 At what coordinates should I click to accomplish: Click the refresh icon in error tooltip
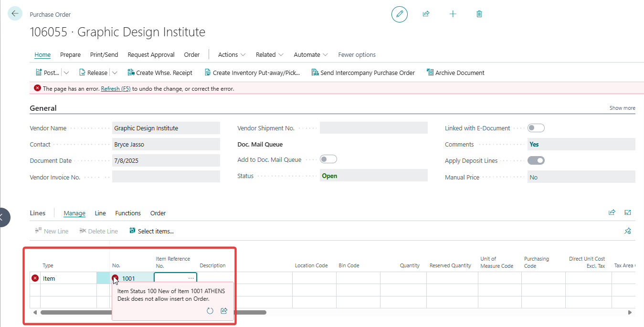tap(210, 311)
